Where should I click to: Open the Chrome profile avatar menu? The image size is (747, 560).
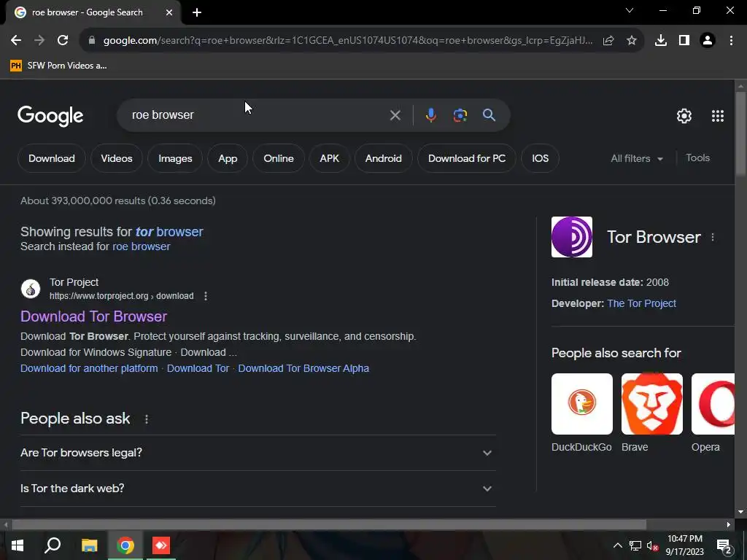708,41
